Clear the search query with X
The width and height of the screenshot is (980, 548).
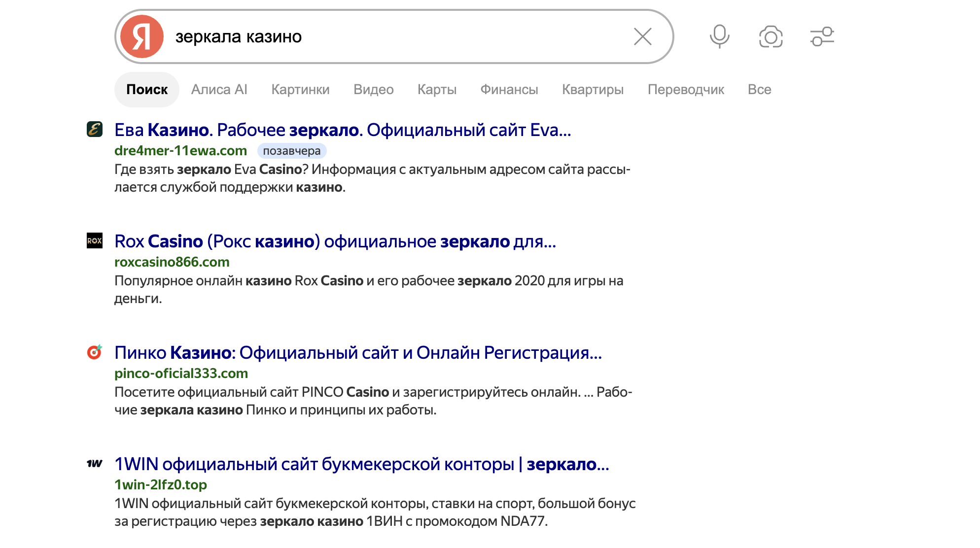pos(643,36)
